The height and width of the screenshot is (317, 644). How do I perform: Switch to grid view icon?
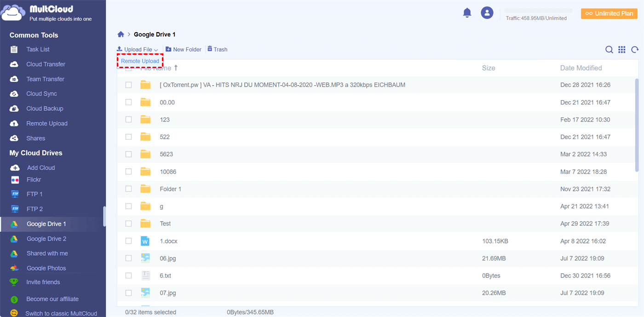622,50
